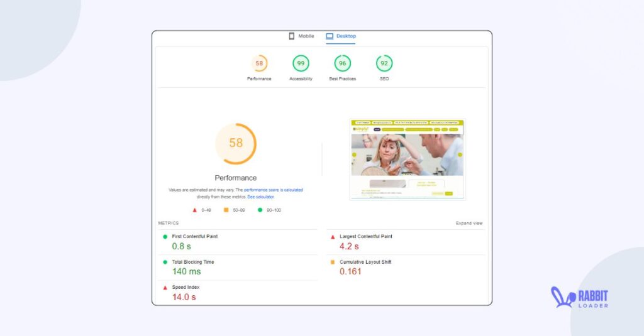
Task: Click the website screenshot thumbnail
Action: point(407,159)
